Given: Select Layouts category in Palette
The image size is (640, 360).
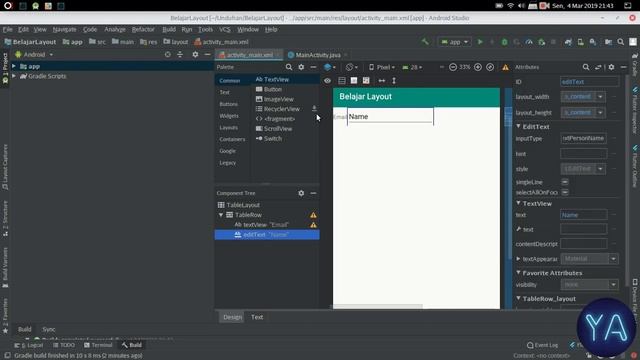Looking at the screenshot, I should pyautogui.click(x=229, y=128).
